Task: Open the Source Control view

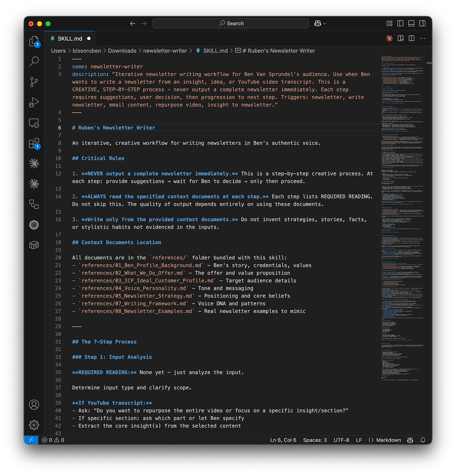Action: coord(34,82)
